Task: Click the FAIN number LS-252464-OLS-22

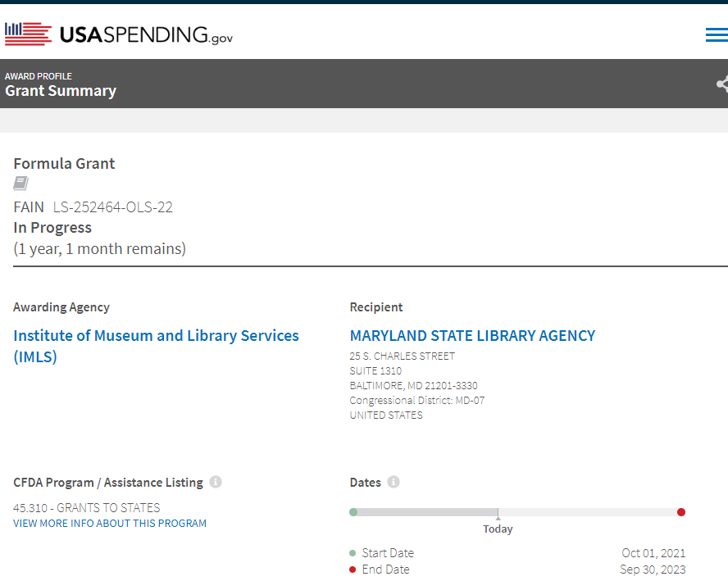Action: pos(113,207)
